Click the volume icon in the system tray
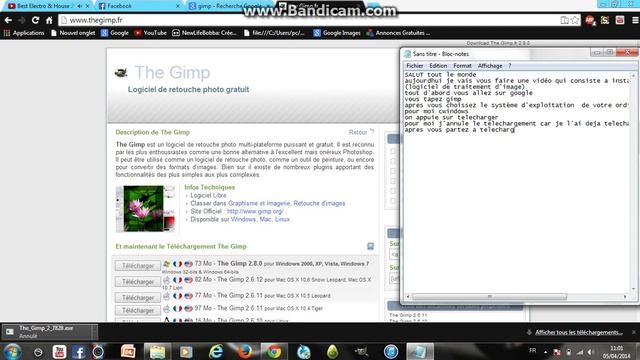The width and height of the screenshot is (640, 360). [x=591, y=352]
